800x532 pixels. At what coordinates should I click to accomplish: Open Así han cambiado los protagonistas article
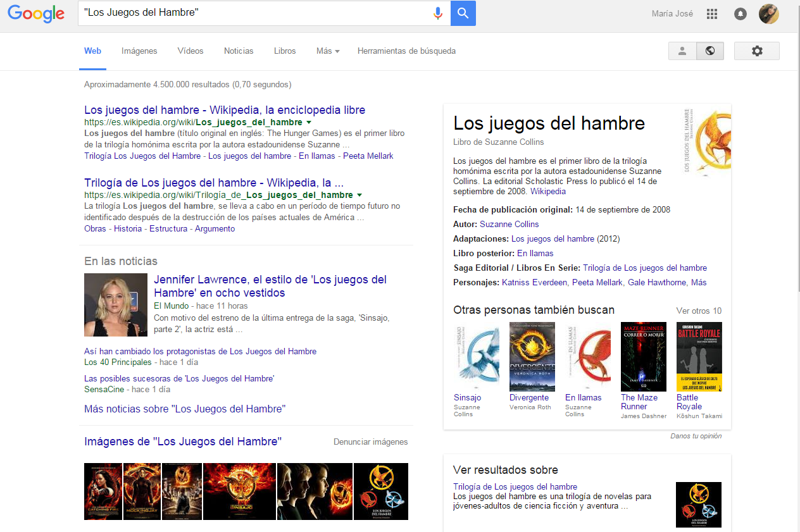pyautogui.click(x=200, y=351)
